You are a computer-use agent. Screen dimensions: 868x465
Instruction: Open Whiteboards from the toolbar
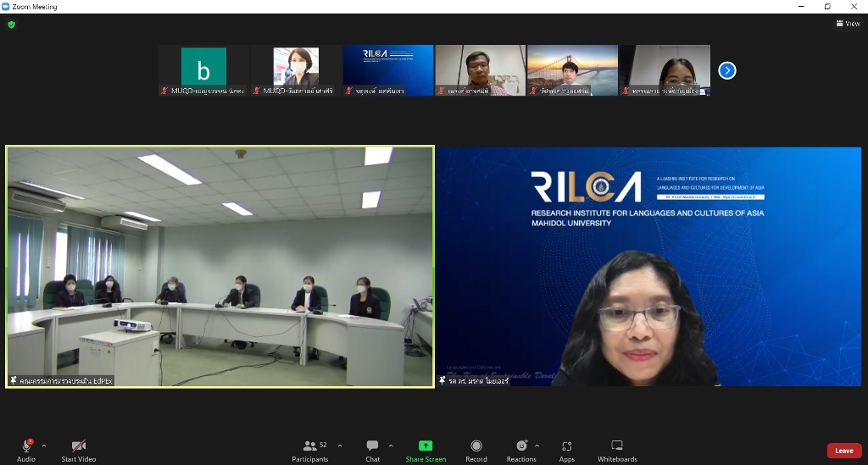(617, 446)
